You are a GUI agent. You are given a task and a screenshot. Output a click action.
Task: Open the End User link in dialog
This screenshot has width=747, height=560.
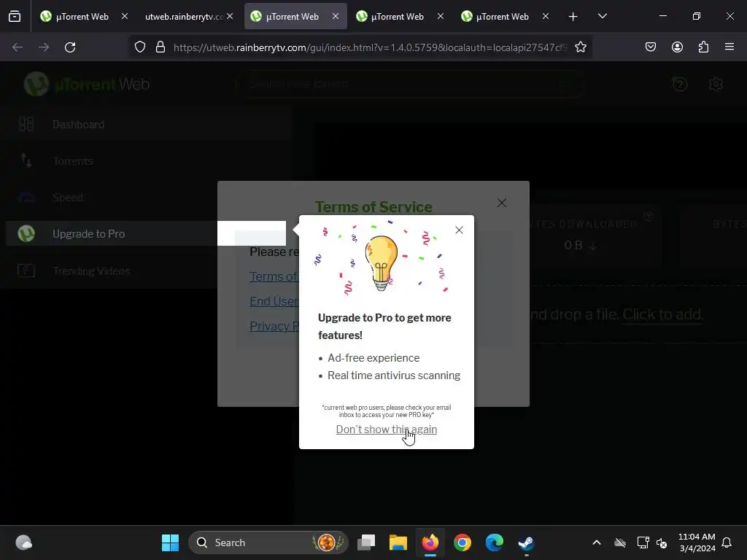coord(274,301)
